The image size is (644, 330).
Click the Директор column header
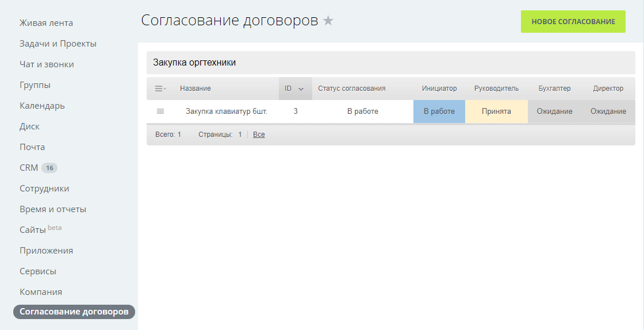pos(608,89)
